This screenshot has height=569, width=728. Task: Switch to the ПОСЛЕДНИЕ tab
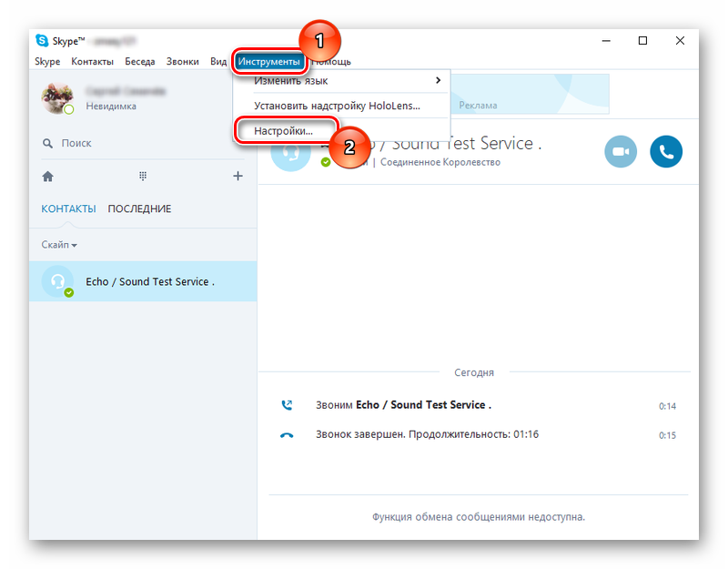point(139,208)
